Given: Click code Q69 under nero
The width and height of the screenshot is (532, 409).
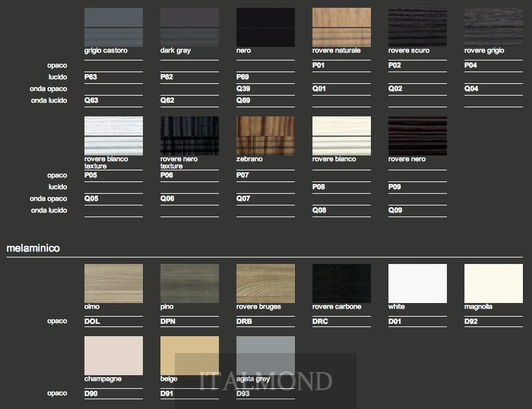Looking at the screenshot, I should click(x=244, y=100).
